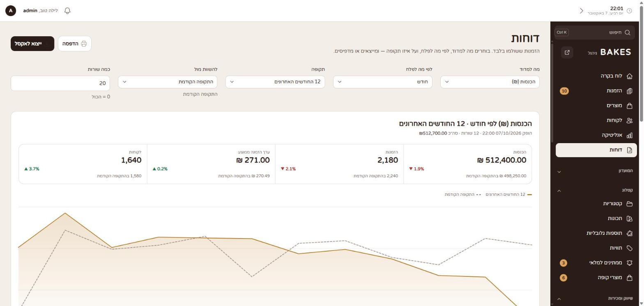Click the הזמנות value 2,180
Screen dimensions: 644x306
coord(388,160)
